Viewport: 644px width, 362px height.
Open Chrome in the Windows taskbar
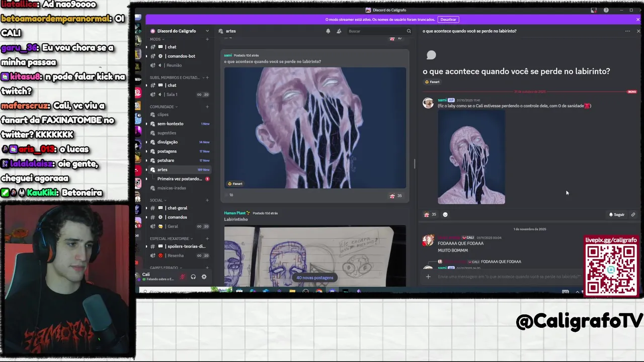[x=319, y=291]
